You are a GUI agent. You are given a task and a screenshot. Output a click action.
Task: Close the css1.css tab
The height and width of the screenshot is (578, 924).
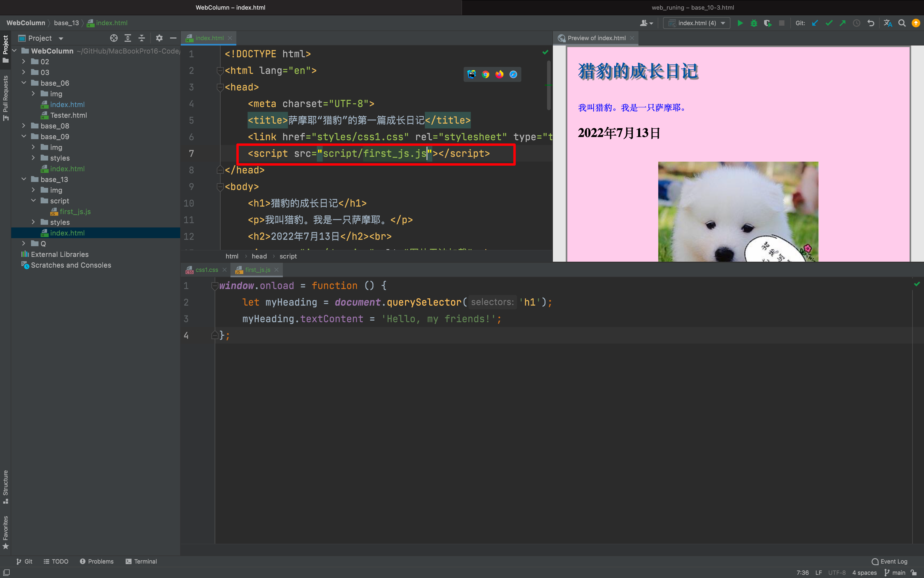pos(225,270)
